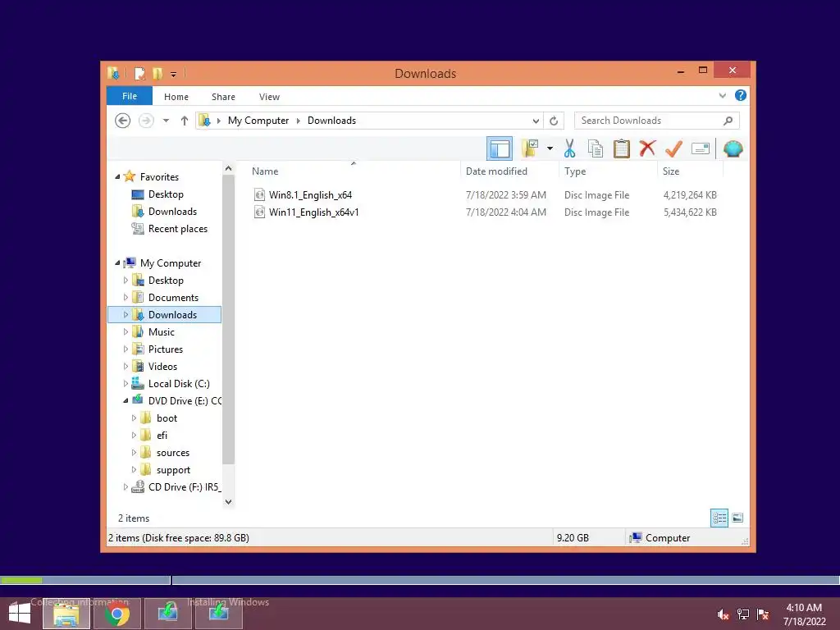This screenshot has width=840, height=630.
Task: Select Music in navigation tree
Action: pos(162,332)
